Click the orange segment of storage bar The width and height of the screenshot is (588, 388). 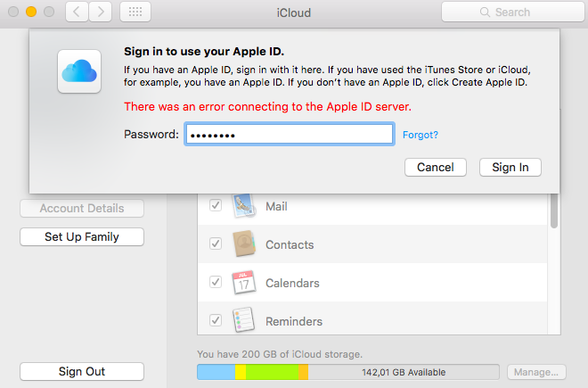pyautogui.click(x=304, y=372)
